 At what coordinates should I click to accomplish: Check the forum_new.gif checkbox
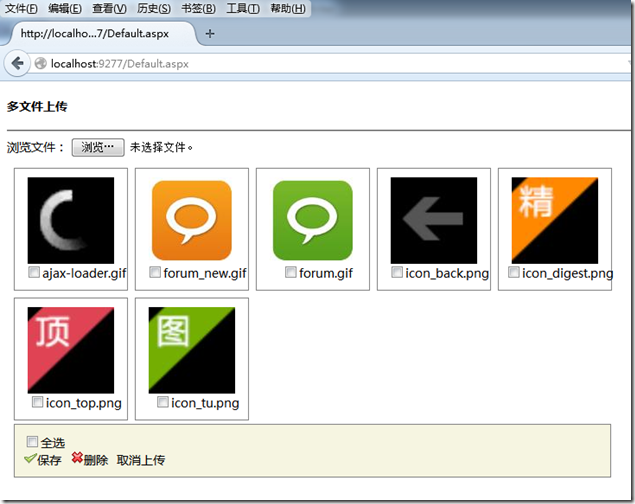[155, 272]
